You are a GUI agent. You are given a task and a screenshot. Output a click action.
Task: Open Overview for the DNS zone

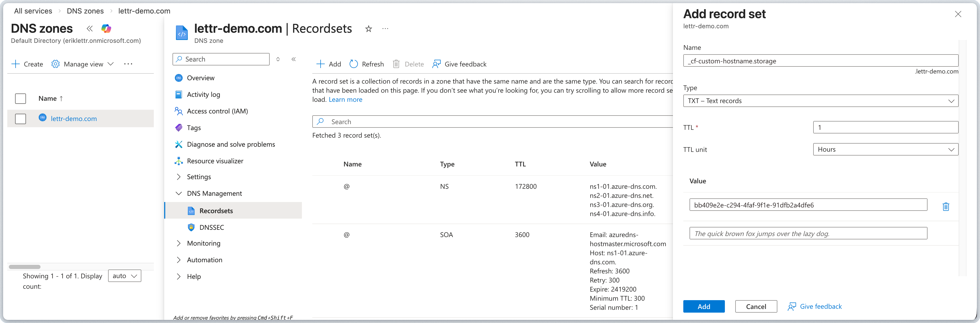[201, 78]
